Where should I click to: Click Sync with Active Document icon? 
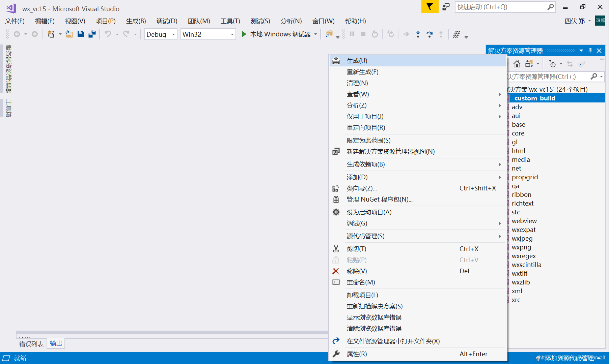(x=570, y=63)
